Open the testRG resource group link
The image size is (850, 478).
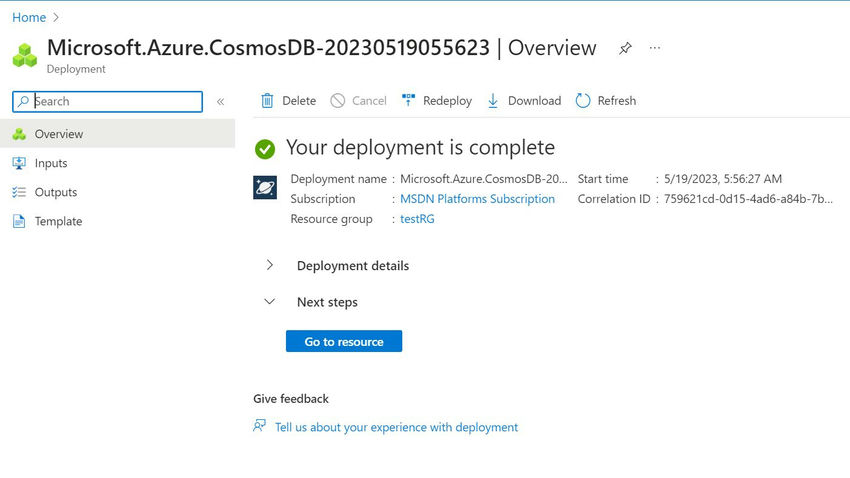click(x=417, y=219)
